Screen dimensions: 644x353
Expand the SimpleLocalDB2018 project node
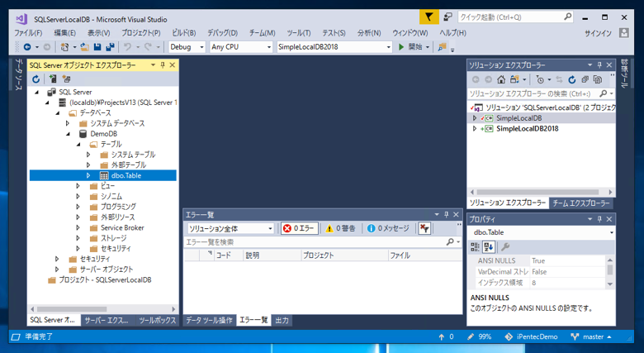pos(475,129)
